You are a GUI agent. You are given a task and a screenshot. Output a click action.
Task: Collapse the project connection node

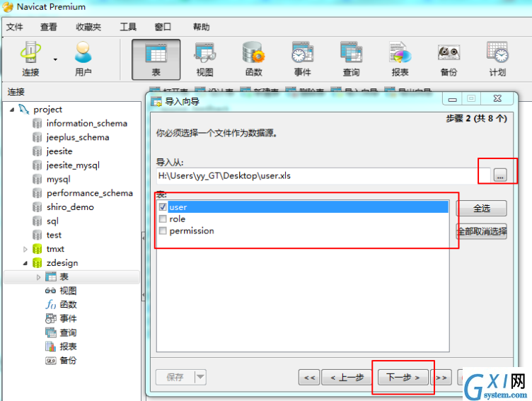coord(12,110)
